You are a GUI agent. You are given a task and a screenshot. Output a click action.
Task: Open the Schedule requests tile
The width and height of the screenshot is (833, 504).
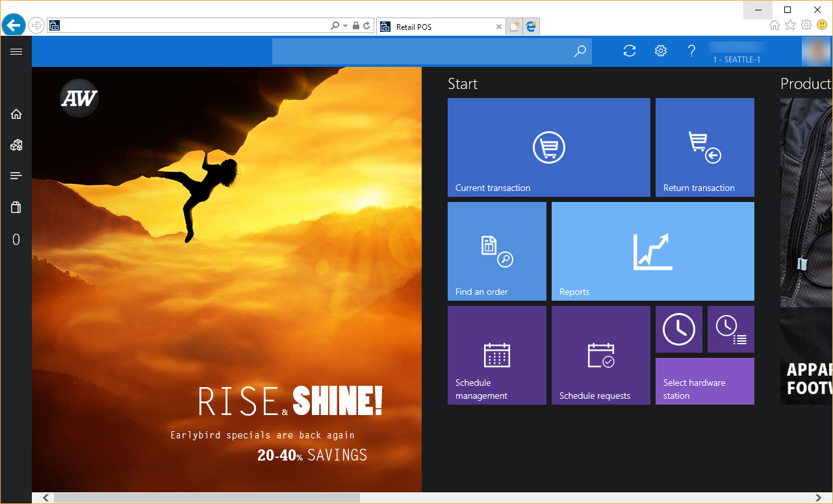click(x=601, y=355)
